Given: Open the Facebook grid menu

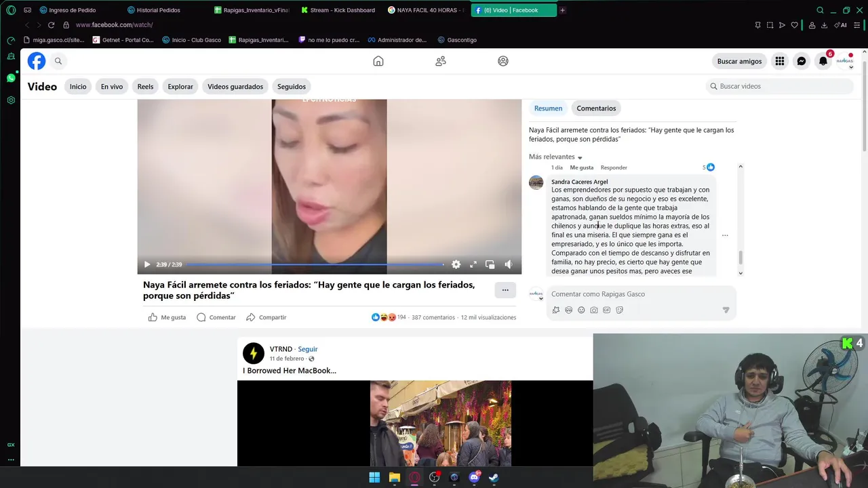Looking at the screenshot, I should pos(780,61).
